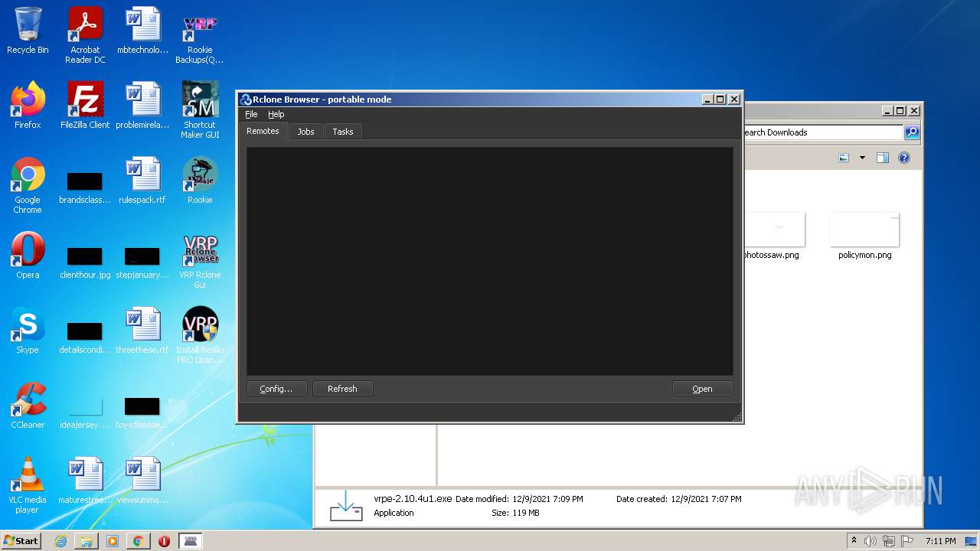Image resolution: width=980 pixels, height=551 pixels.
Task: Switch to the Tasks tab
Action: (x=342, y=132)
